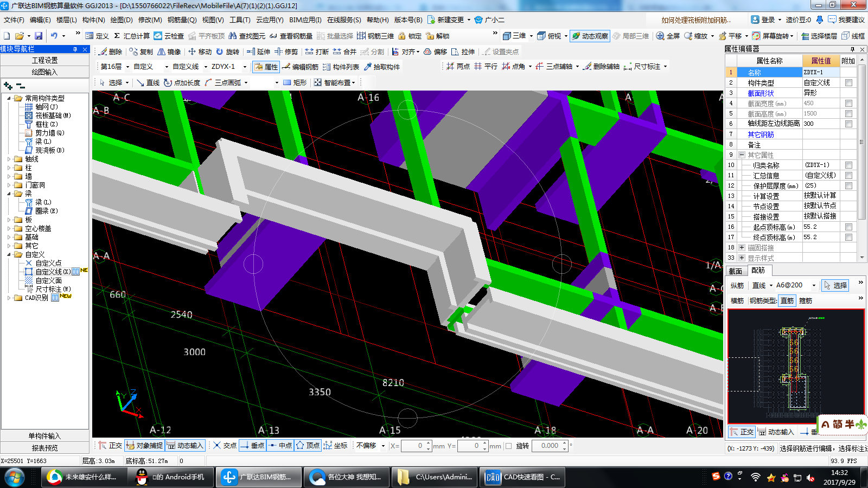
Task: Collapse the 自定义 tree node
Action: 9,254
